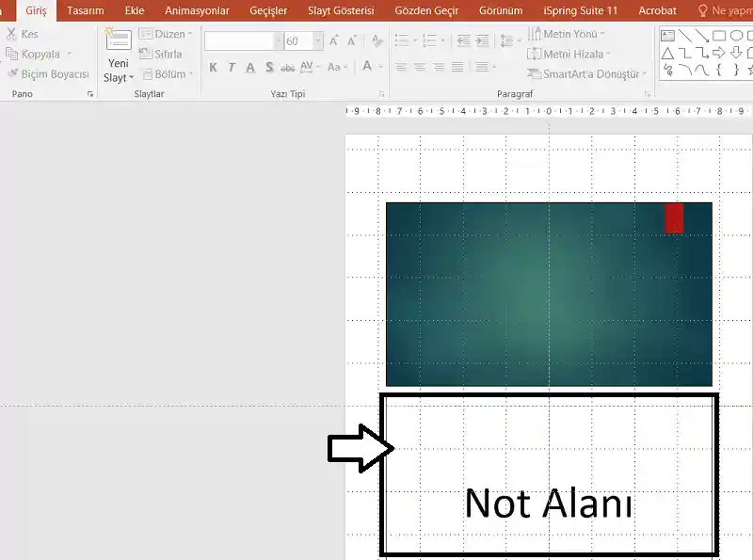Open the Düzen layout dropdown
This screenshot has height=560, width=753.
coord(166,34)
